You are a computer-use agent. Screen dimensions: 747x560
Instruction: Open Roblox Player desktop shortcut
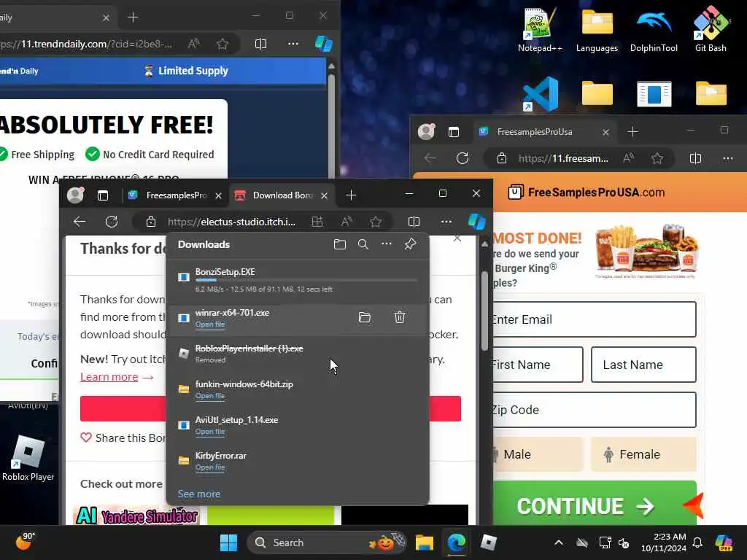coord(28,457)
